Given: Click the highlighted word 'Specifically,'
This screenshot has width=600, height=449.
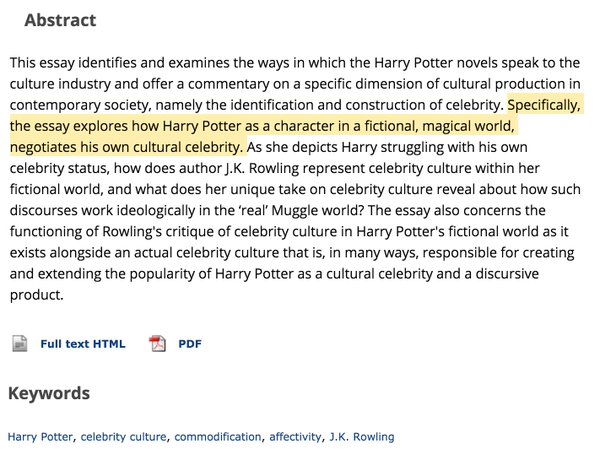Looking at the screenshot, I should click(x=544, y=105).
